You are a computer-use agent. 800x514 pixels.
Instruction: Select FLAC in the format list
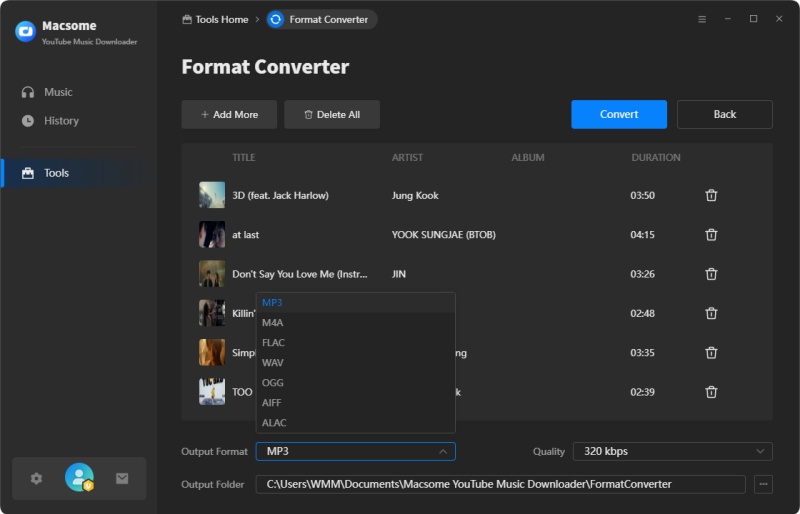(356, 342)
